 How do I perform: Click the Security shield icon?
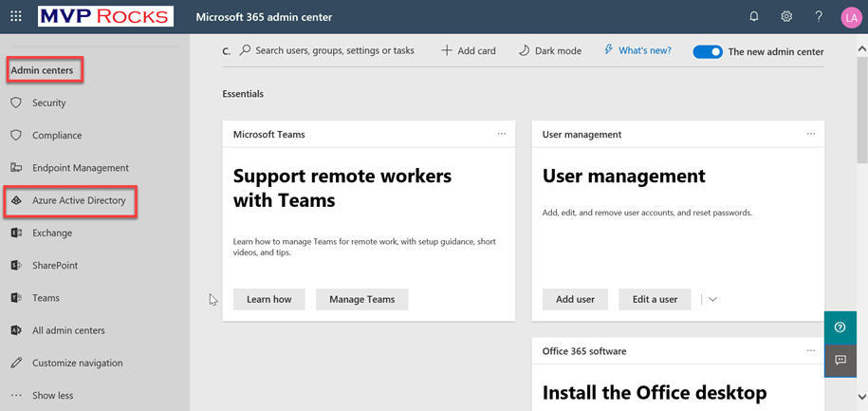(x=16, y=103)
